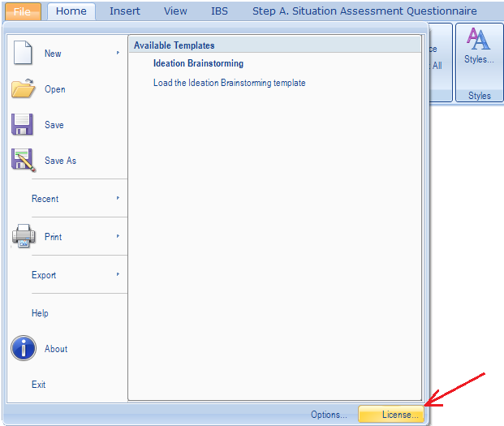Expand the Export submenu arrow
Viewport: 504px width, 426px height.
click(118, 275)
